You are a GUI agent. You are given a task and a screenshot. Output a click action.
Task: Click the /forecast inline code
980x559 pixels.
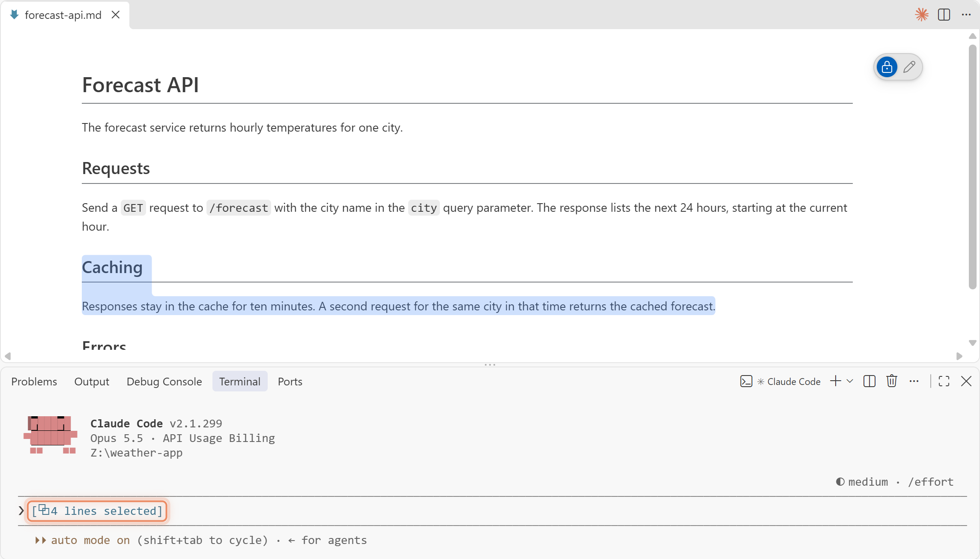(239, 208)
